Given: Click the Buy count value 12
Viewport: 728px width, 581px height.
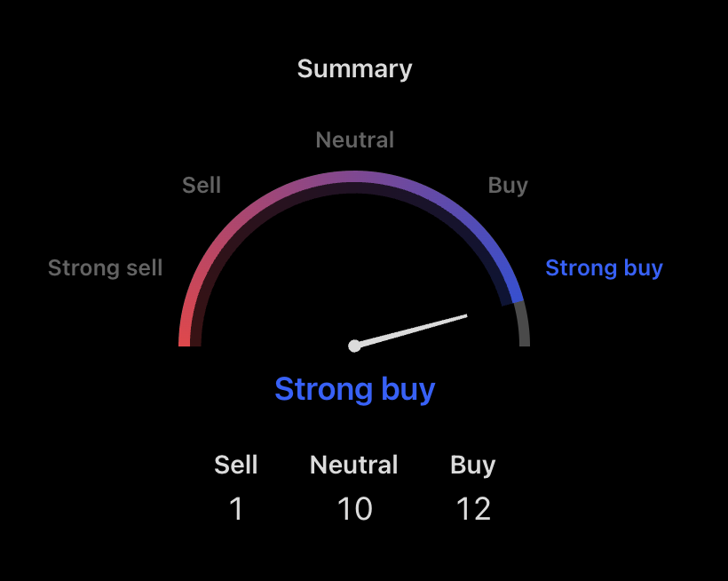Looking at the screenshot, I should click(x=473, y=508).
